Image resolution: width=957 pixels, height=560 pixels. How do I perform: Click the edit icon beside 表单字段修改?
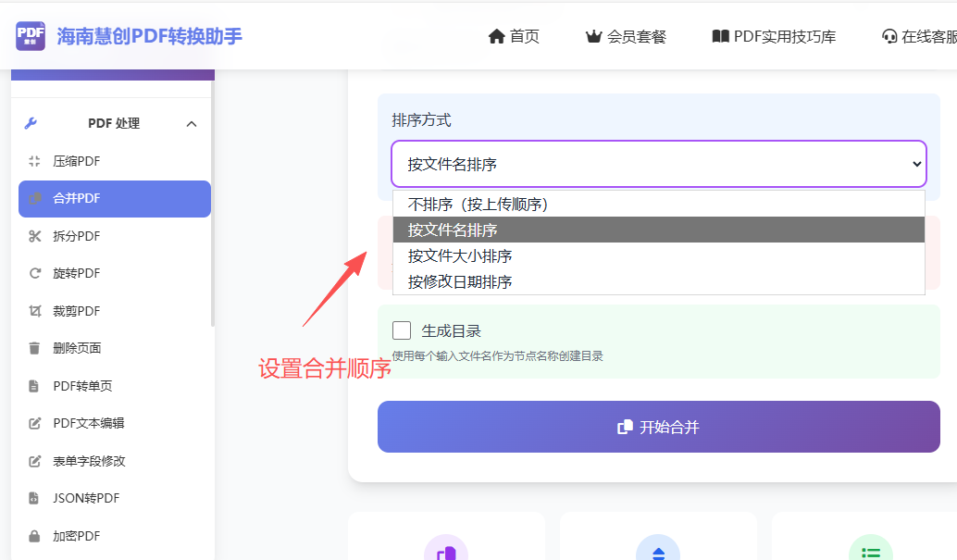coord(35,461)
